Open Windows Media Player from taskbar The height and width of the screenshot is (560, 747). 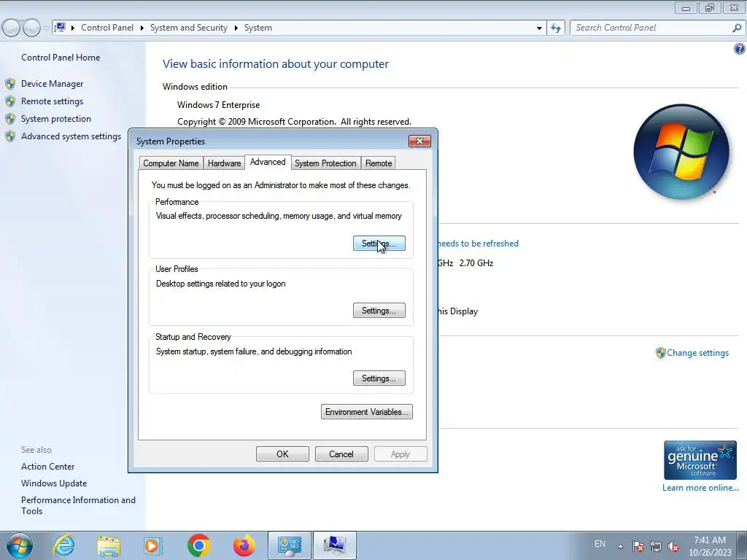pyautogui.click(x=153, y=545)
